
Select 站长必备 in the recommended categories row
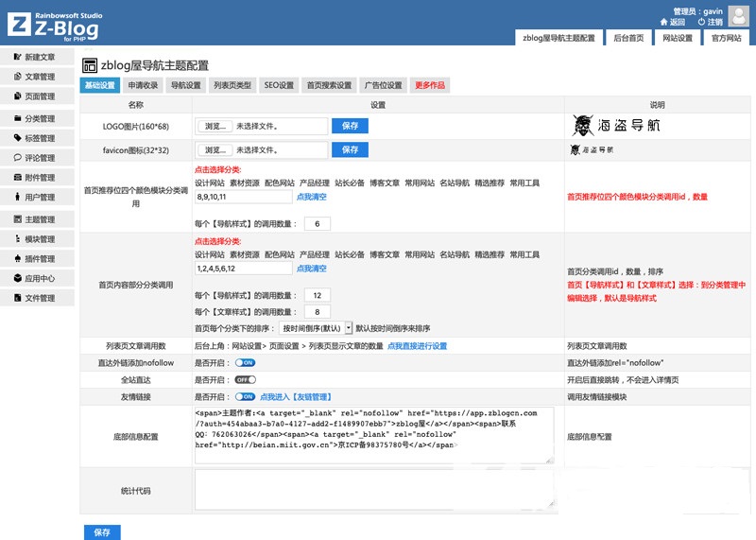[x=350, y=183]
